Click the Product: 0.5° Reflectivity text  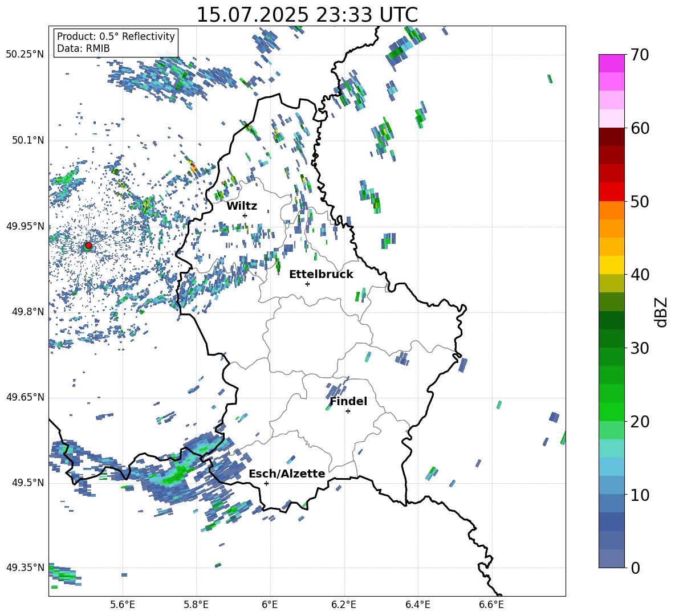point(116,36)
